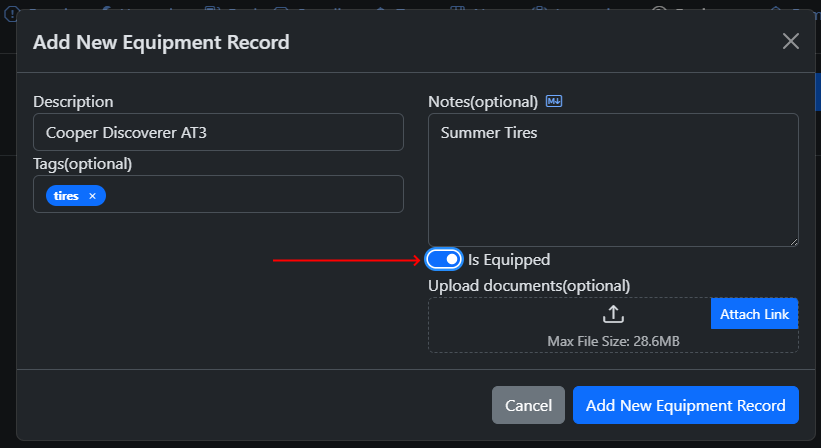Viewport: 821px width, 448px height.
Task: Click the Max File Size text
Action: click(x=613, y=341)
